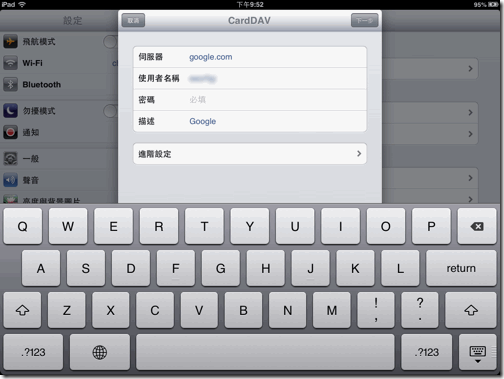Select Wi-Fi row in settings sidebar
The image size is (504, 379).
pos(59,63)
